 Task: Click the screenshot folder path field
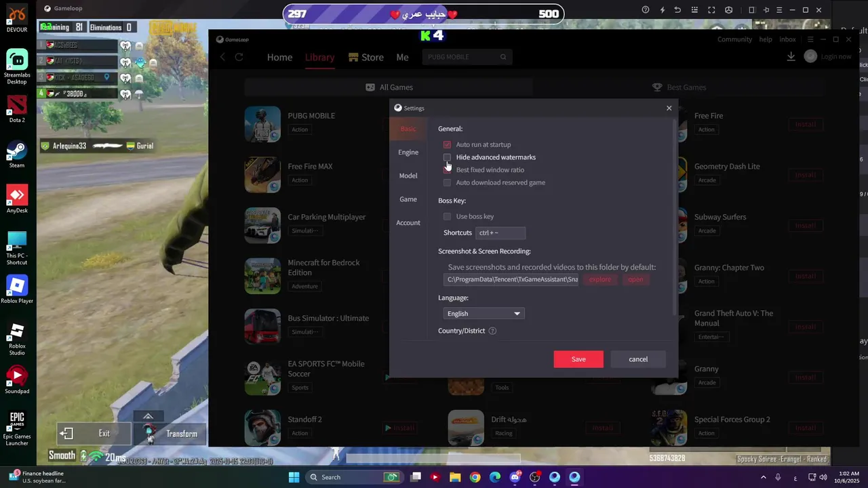tap(512, 279)
